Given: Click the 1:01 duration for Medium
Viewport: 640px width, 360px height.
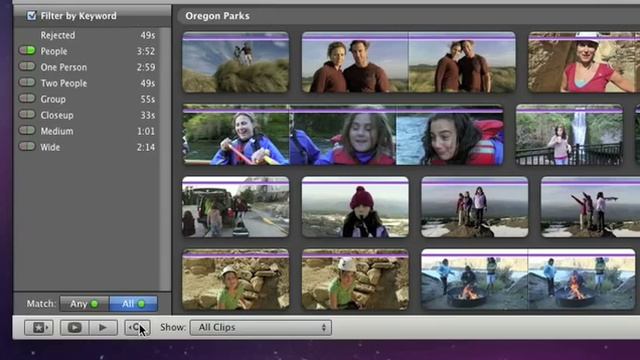Looking at the screenshot, I should tap(146, 131).
